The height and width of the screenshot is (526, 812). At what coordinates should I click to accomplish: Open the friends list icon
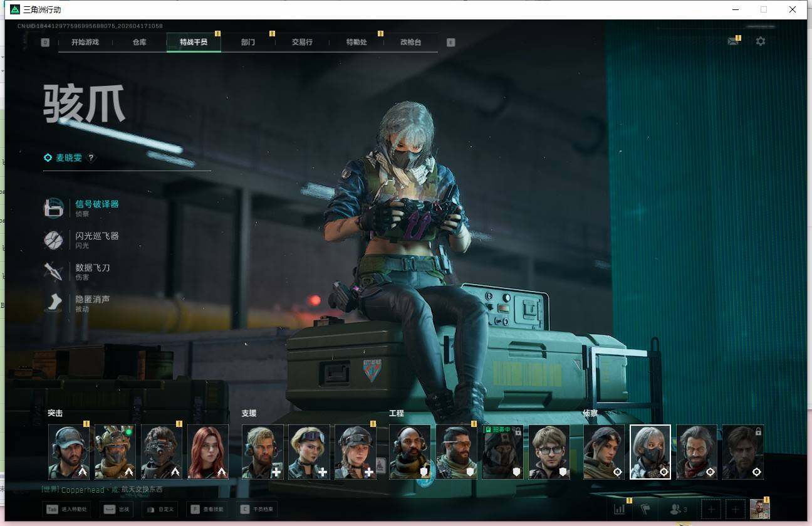[x=679, y=509]
